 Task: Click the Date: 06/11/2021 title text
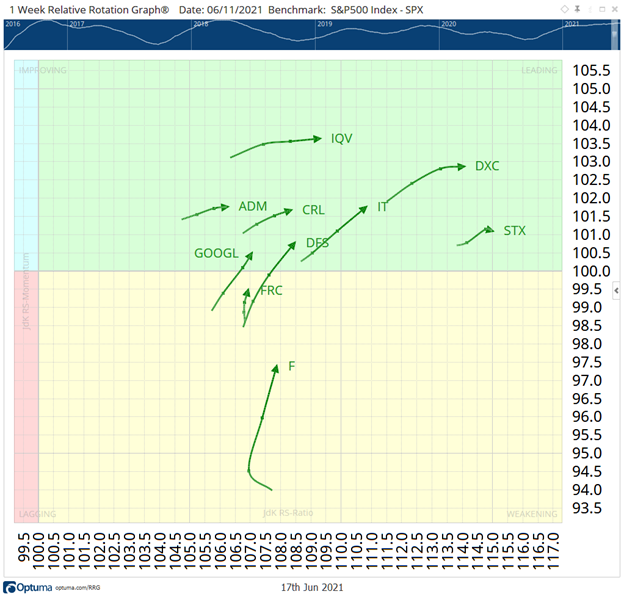220,10
